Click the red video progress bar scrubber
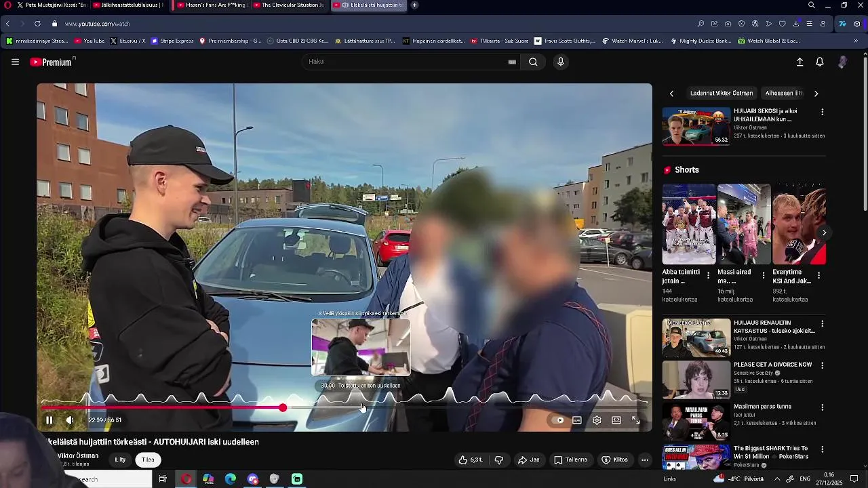The height and width of the screenshot is (488, 868). 283,407
